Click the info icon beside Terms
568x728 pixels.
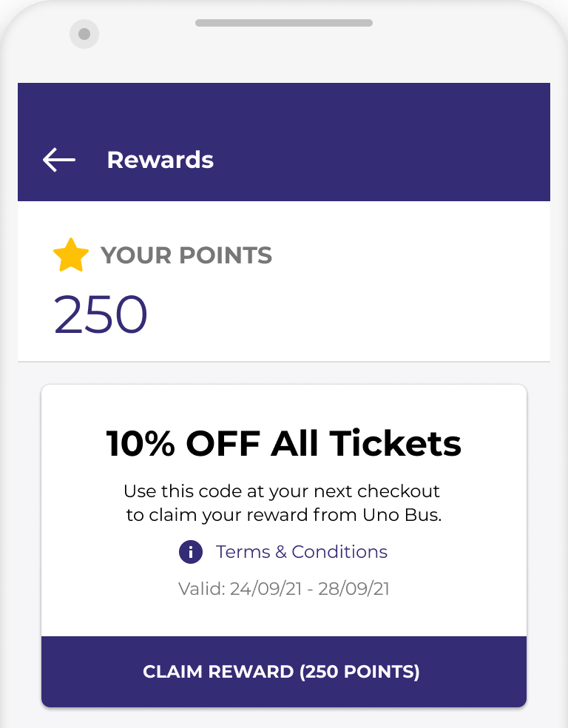click(191, 552)
